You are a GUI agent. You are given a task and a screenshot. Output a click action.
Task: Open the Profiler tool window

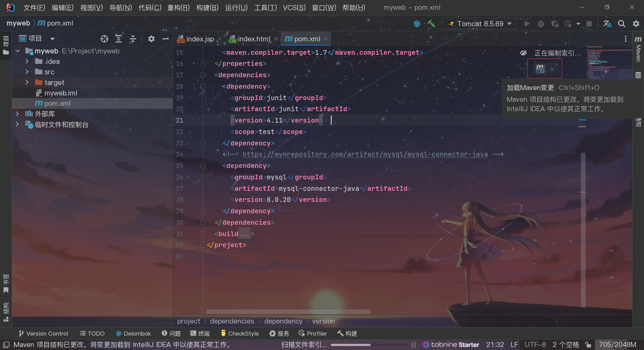[313, 334]
